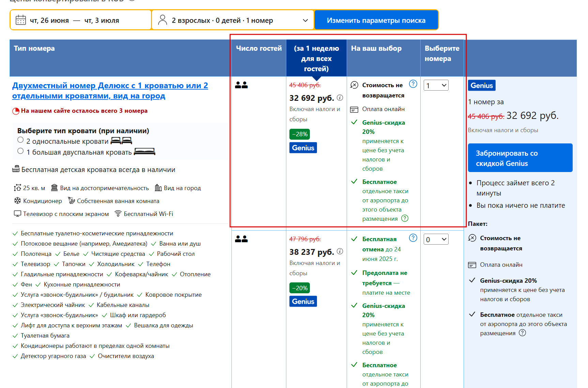
Task: Click 'На нашем сайте осталось всего 3 номера' text
Action: click(x=84, y=111)
